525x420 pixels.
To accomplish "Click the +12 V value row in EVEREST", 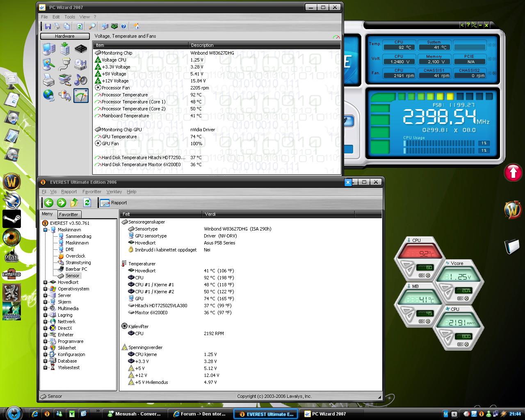I will [x=250, y=375].
